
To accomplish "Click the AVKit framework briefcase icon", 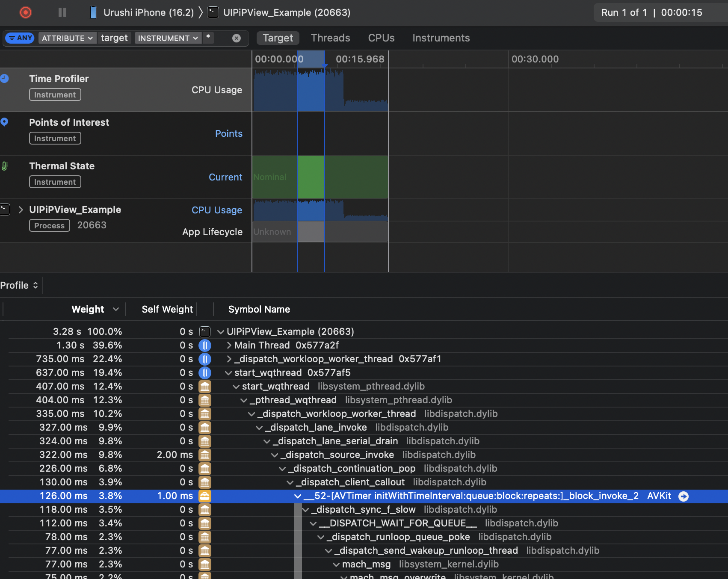I will pos(205,496).
